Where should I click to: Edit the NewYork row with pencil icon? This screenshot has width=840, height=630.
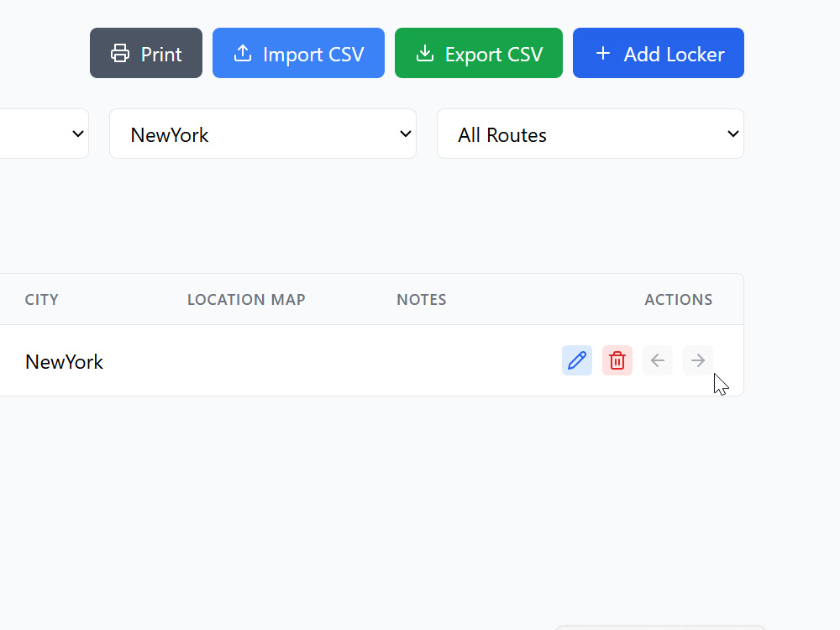pyautogui.click(x=577, y=360)
